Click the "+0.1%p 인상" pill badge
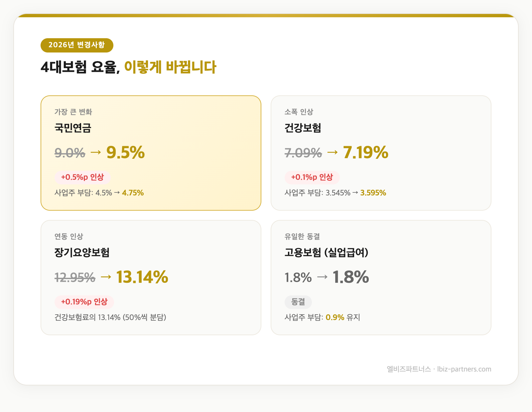The image size is (532, 412). [x=312, y=178]
